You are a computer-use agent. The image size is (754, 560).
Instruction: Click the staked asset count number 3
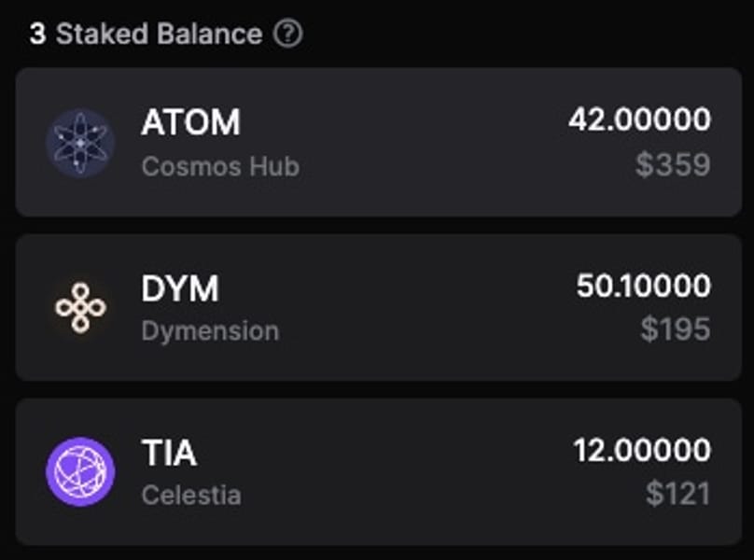pos(37,35)
